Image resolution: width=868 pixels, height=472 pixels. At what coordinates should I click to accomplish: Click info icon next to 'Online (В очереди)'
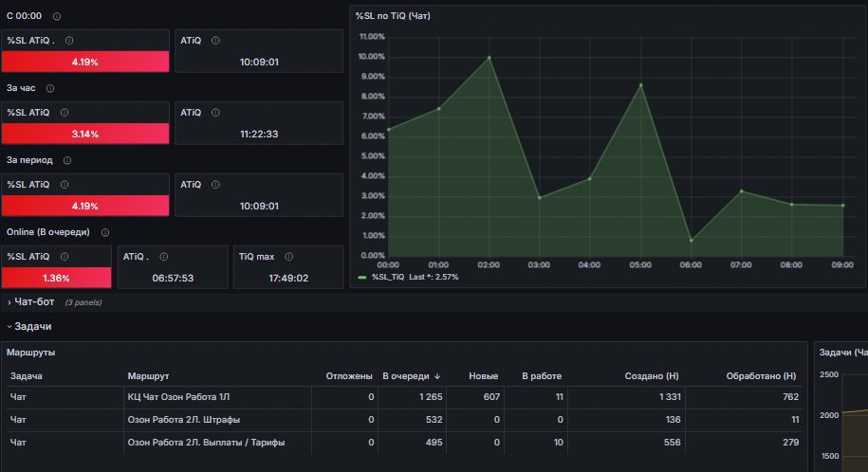(105, 232)
